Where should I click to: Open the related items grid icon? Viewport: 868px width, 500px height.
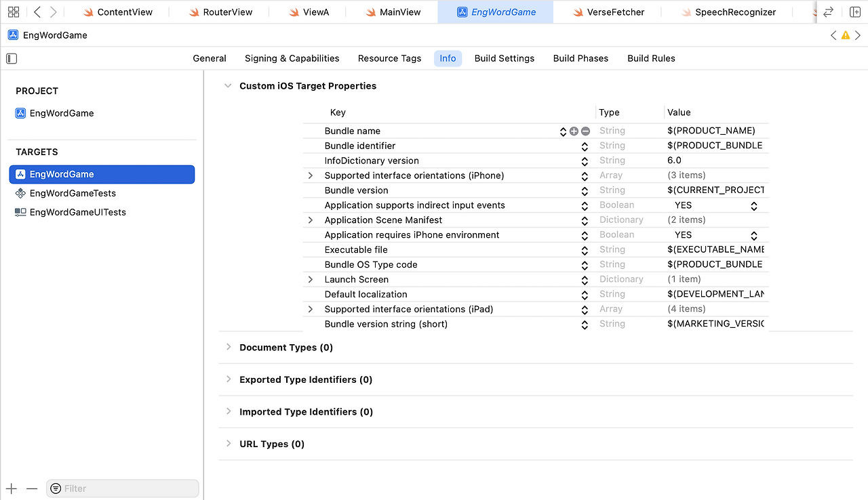(x=14, y=12)
